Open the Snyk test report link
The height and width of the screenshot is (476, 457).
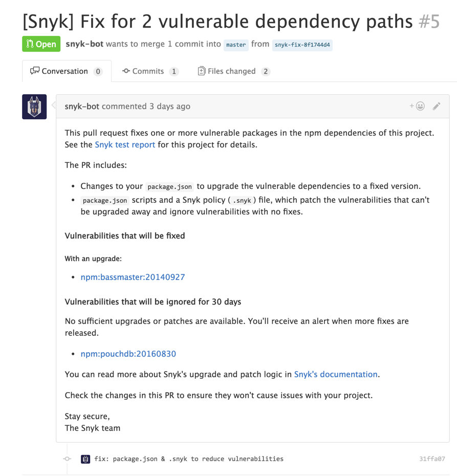(124, 144)
